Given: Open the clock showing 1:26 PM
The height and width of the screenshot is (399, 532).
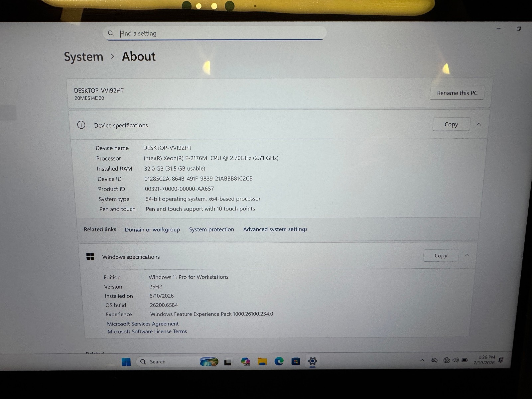Looking at the screenshot, I should click(x=484, y=360).
